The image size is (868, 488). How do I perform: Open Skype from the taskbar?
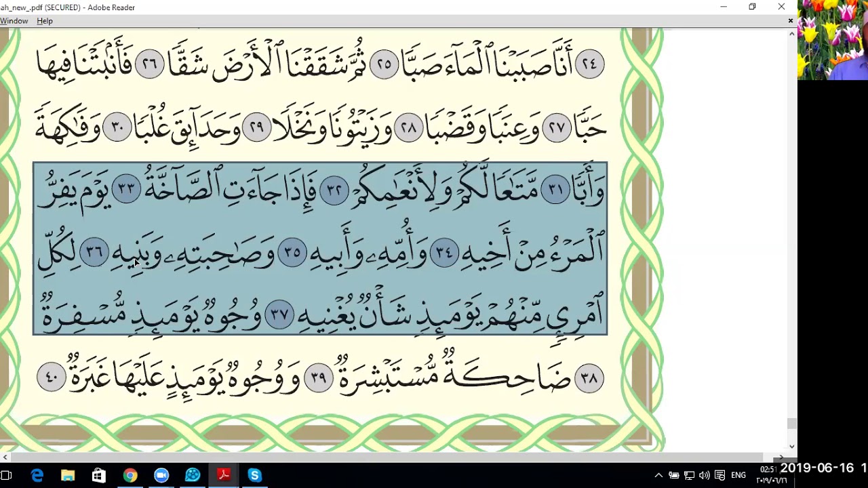click(x=255, y=476)
